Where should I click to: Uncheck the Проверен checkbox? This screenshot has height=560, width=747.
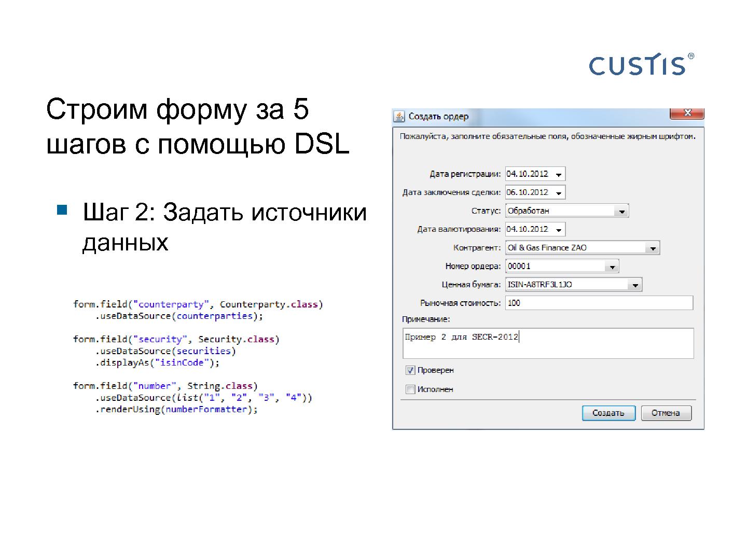[x=410, y=370]
